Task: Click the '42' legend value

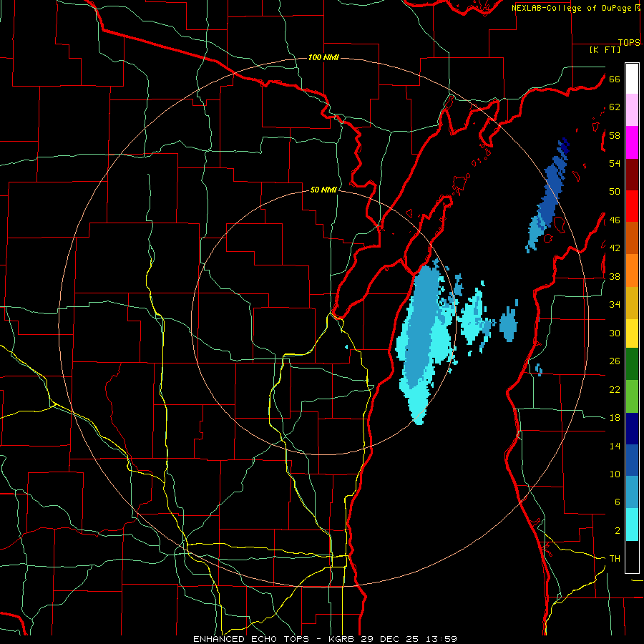Action: (615, 248)
